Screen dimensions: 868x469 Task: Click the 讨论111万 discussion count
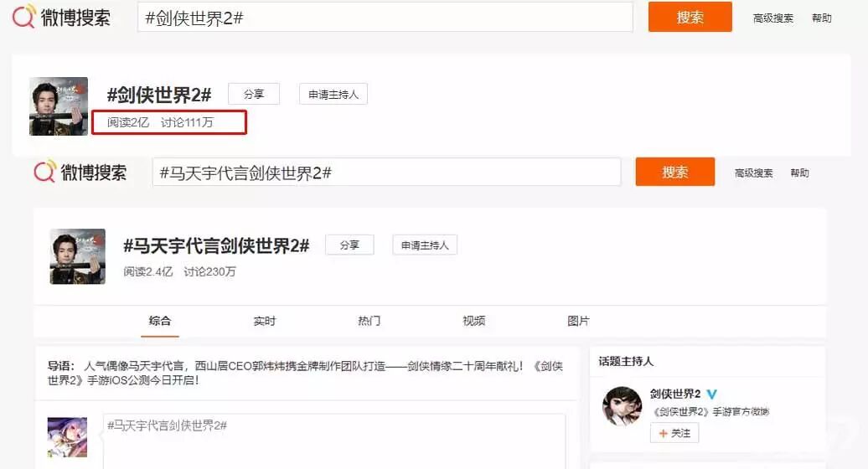tap(187, 122)
